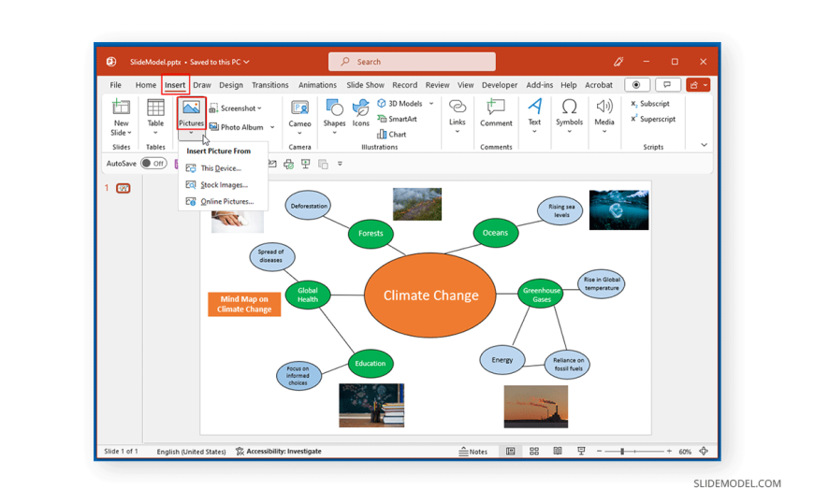Open the Slide Show tab
Screen dimensions: 814x504
pos(365,85)
